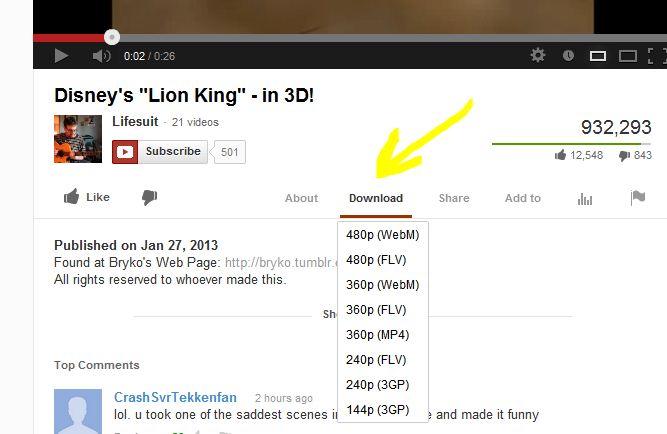This screenshot has height=434, width=667.
Task: Download 144p (3GP) format
Action: (x=382, y=410)
